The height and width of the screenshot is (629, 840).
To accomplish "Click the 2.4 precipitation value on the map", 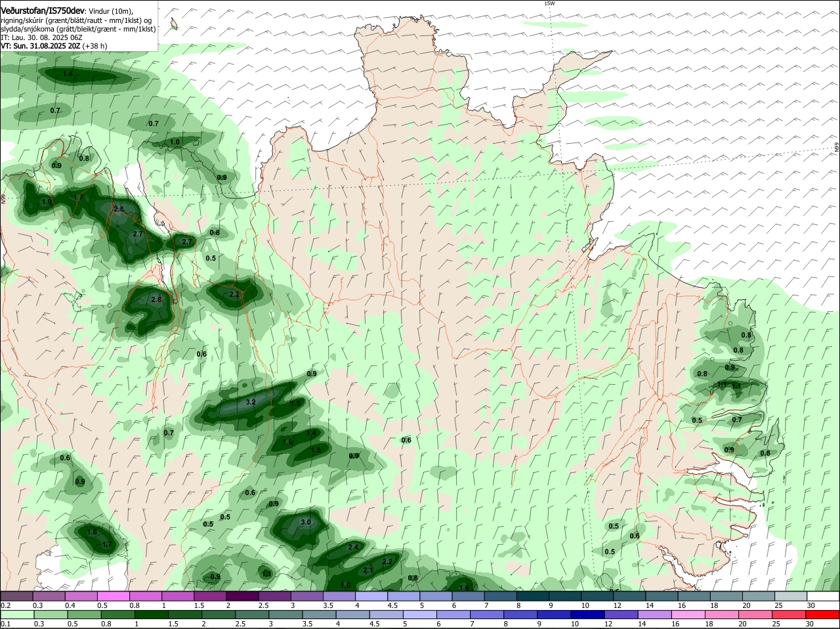I will [x=352, y=547].
